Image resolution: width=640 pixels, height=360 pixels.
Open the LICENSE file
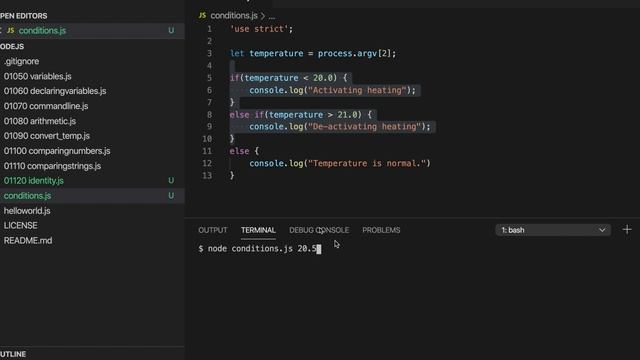[x=20, y=226]
